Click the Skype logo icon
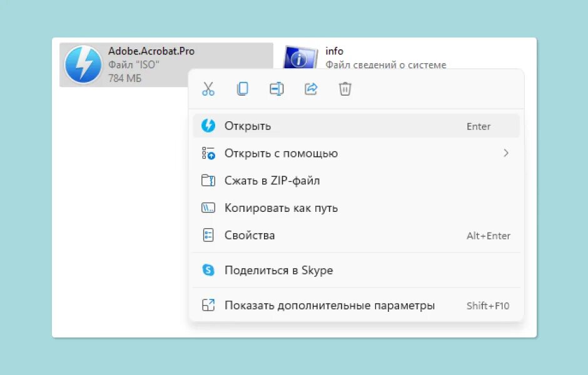This screenshot has width=588, height=375. pos(208,270)
